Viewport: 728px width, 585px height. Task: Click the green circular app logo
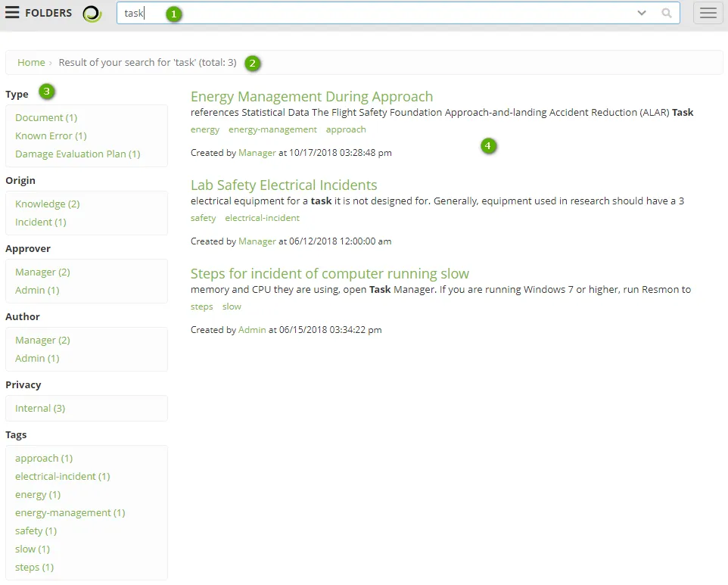click(x=92, y=14)
